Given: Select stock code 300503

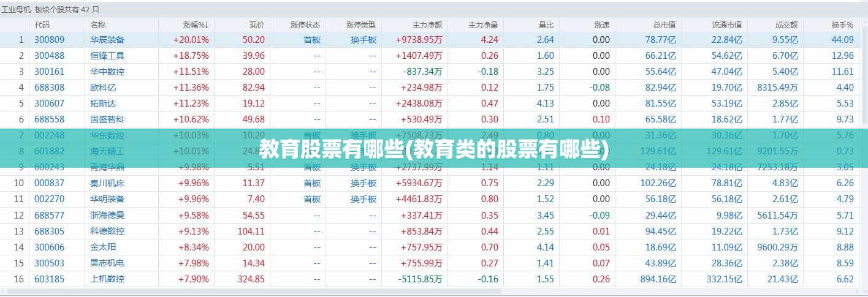Looking at the screenshot, I should point(49,263).
